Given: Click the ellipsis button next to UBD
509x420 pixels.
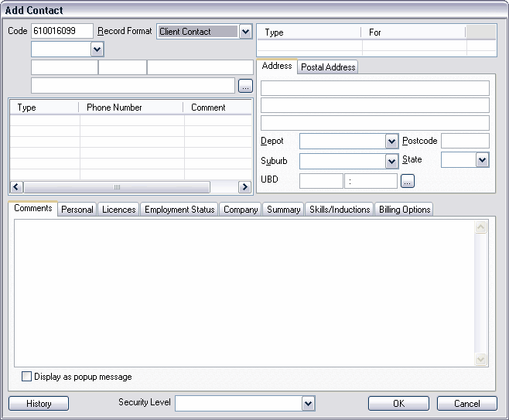Looking at the screenshot, I should coord(408,181).
